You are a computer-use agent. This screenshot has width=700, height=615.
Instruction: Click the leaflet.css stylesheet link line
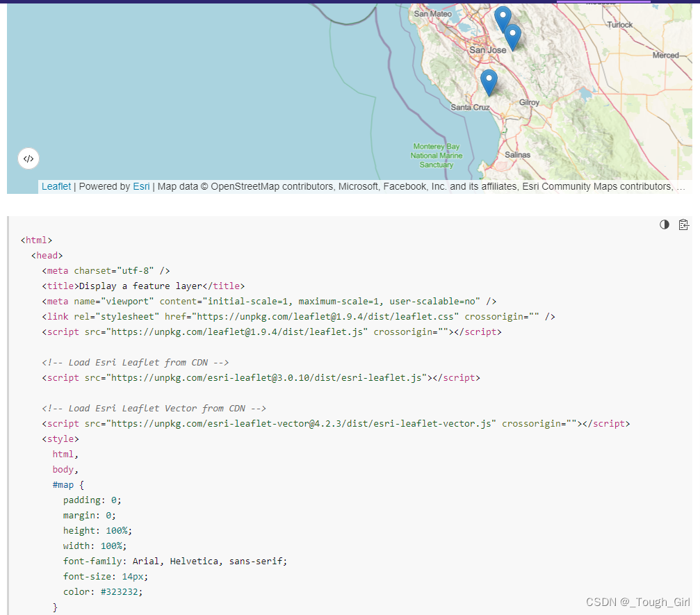click(298, 316)
